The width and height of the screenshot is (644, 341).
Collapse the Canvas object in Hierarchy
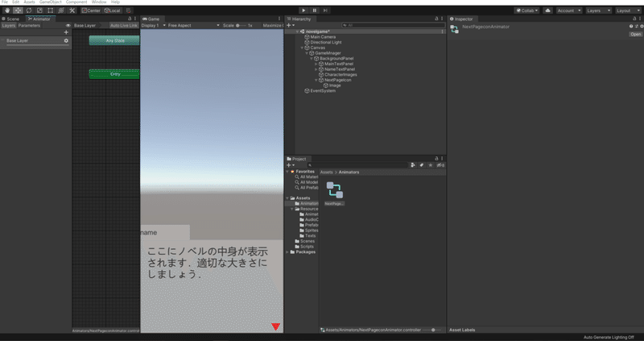click(303, 48)
